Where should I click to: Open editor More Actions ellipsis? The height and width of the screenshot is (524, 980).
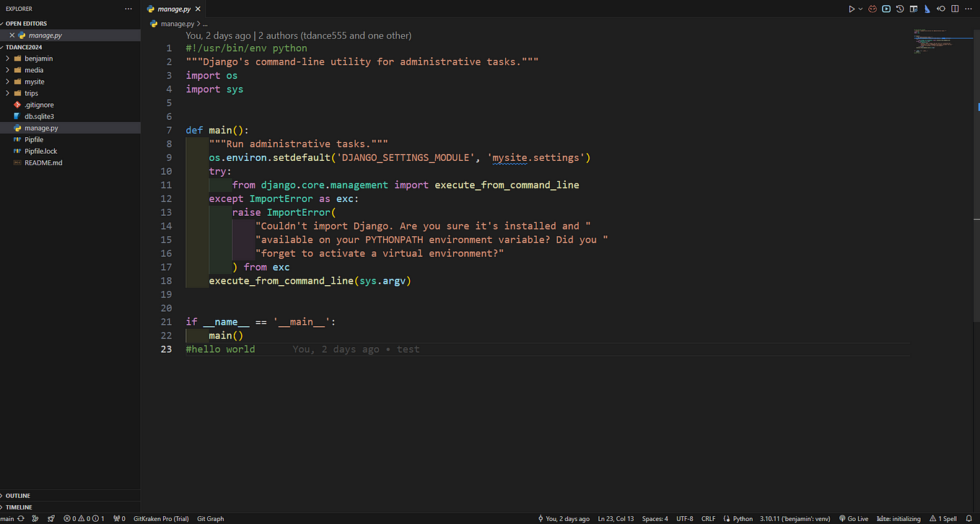[x=969, y=9]
